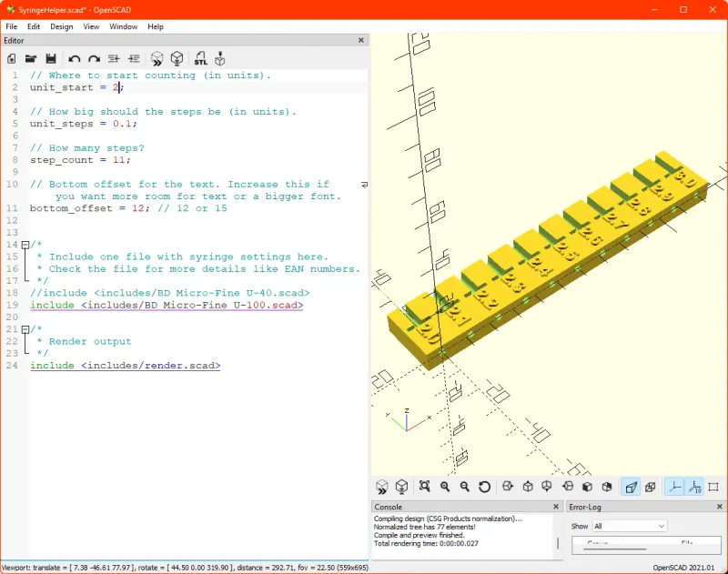Image resolution: width=728 pixels, height=574 pixels.
Task: Click the Undo arrow in editor toolbar
Action: (75, 58)
